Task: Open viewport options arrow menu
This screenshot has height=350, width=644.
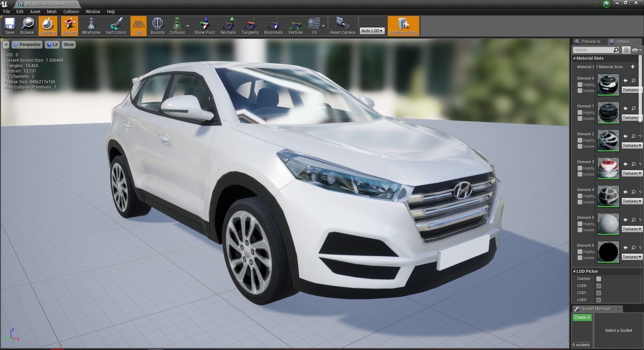Action: pyautogui.click(x=6, y=45)
